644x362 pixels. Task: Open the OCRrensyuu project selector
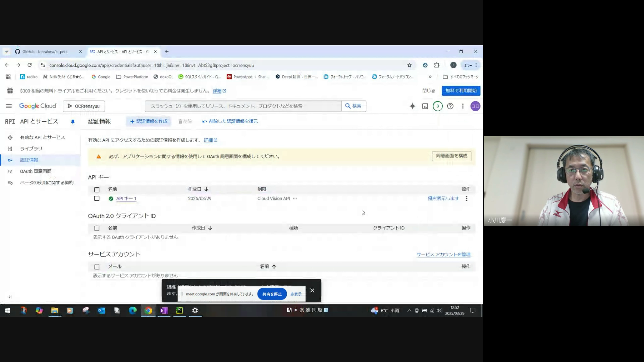coord(84,106)
